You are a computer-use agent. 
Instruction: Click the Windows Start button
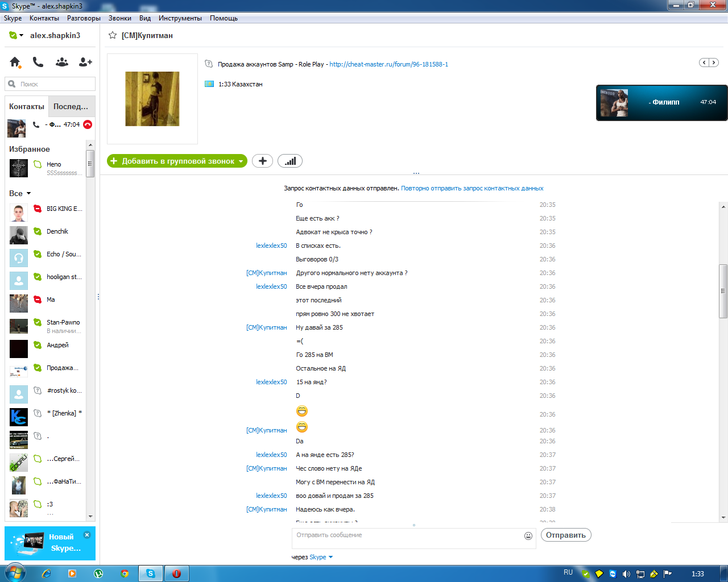[x=15, y=573]
